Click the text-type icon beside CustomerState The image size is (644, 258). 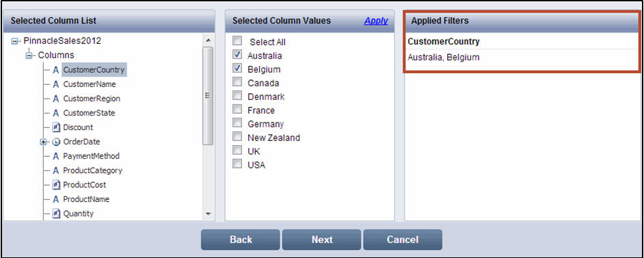[56, 113]
